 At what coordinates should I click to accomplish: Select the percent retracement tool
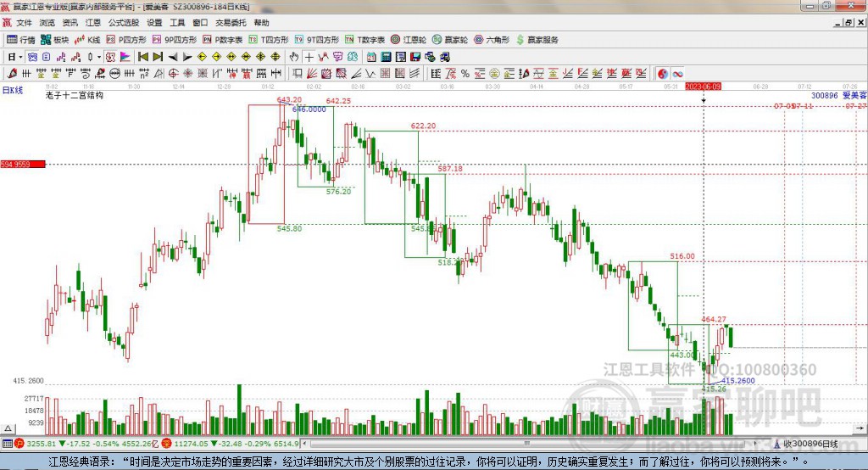tap(465, 74)
